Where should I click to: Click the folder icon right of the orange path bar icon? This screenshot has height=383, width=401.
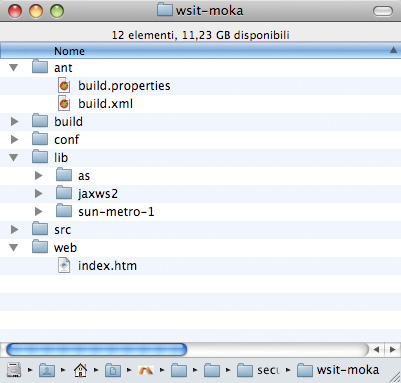179,370
